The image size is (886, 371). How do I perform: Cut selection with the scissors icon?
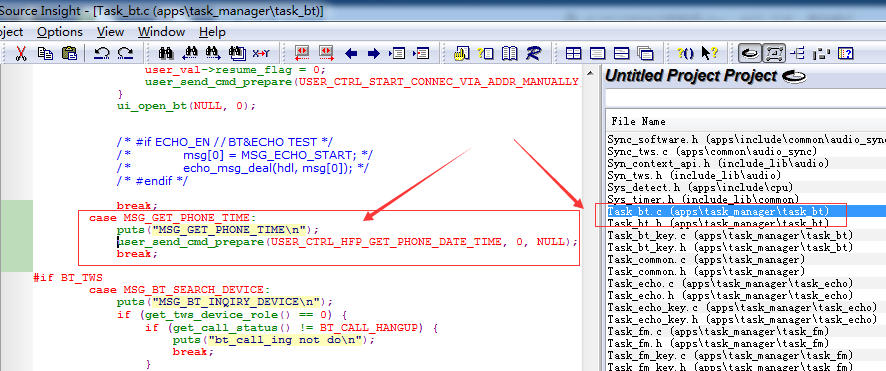point(21,54)
